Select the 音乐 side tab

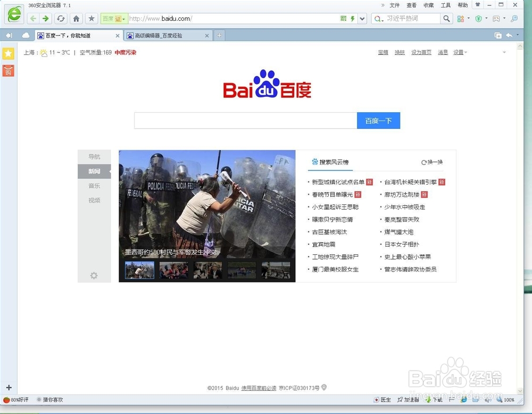click(94, 186)
